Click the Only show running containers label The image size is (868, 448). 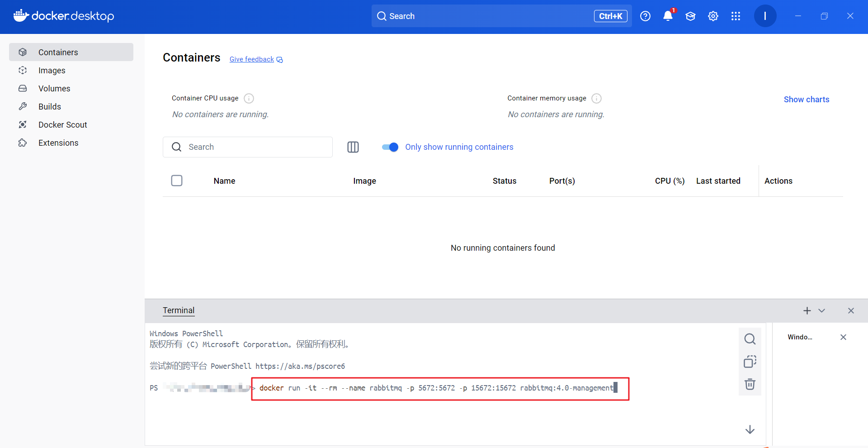459,147
